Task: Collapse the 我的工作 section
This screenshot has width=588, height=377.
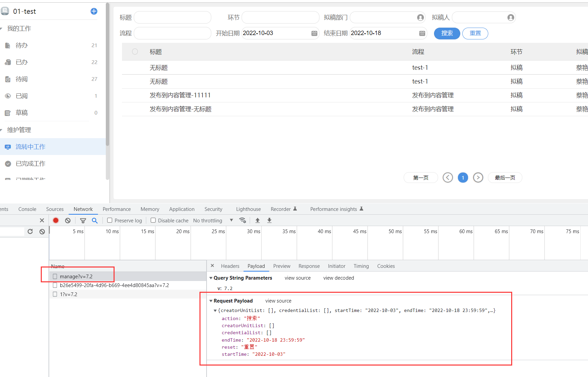Action: [1, 29]
